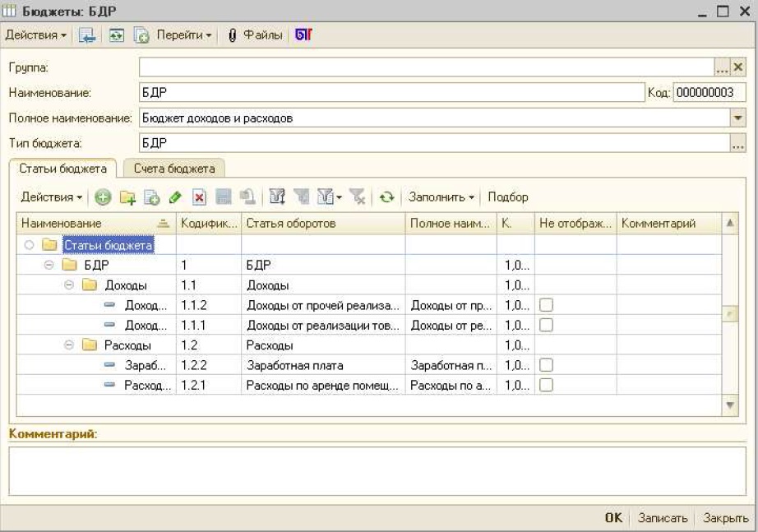The image size is (758, 532).
Task: Toggle checkbox in Заработная плата row
Action: pos(546,365)
